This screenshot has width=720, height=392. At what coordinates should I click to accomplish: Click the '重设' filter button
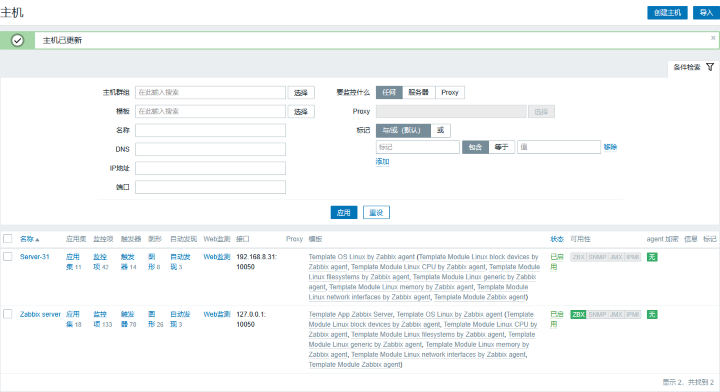(x=376, y=213)
